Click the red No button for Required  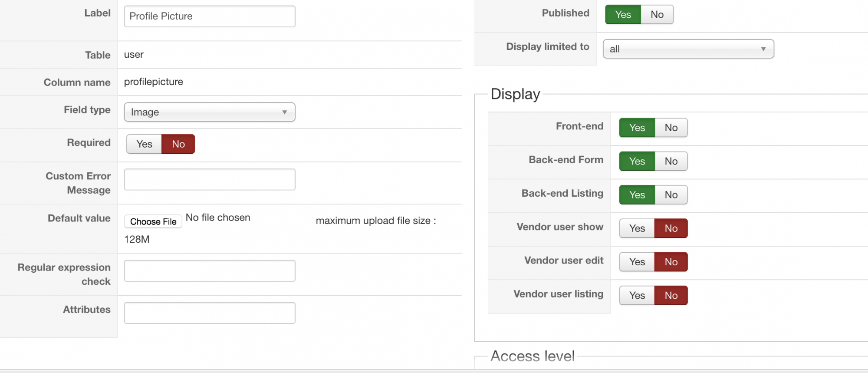[178, 144]
